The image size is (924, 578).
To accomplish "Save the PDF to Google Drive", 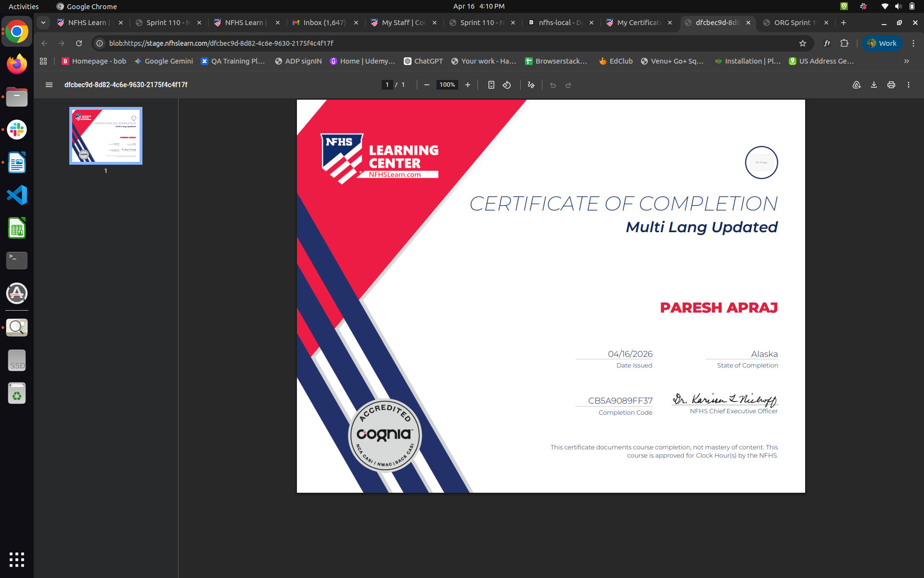I will pyautogui.click(x=857, y=85).
